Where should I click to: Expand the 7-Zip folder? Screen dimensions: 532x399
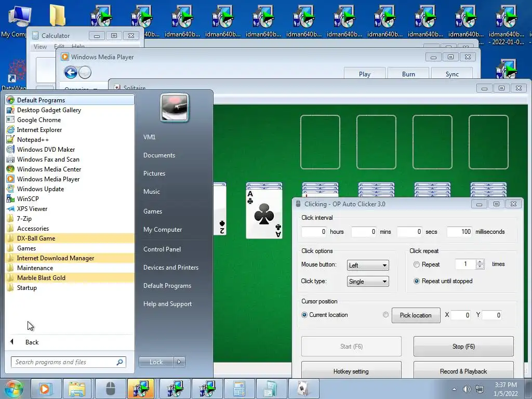click(x=70, y=219)
